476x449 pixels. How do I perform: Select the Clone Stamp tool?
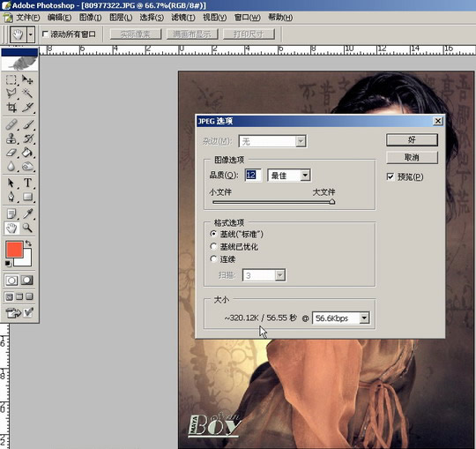click(11, 138)
